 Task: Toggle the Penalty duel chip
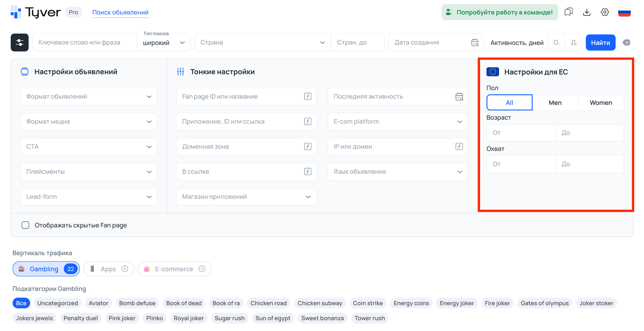pyautogui.click(x=80, y=318)
